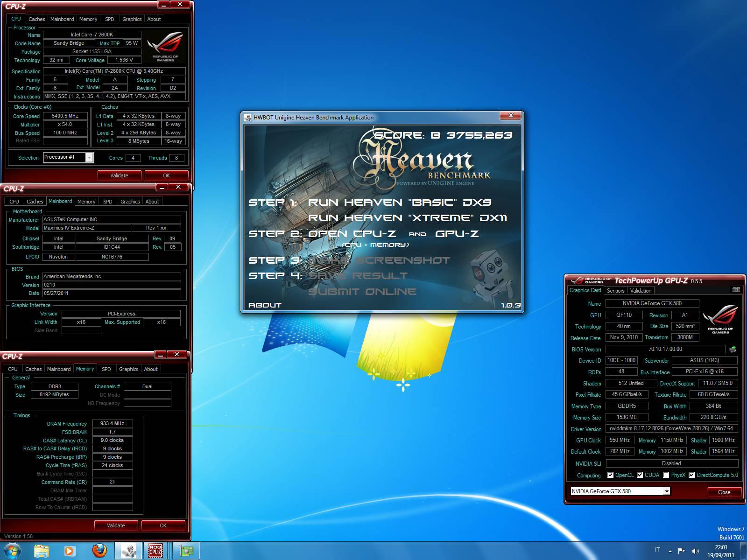The image size is (747, 560).
Task: Toggle the DirectCompute 5.0 checkbox
Action: (x=691, y=475)
